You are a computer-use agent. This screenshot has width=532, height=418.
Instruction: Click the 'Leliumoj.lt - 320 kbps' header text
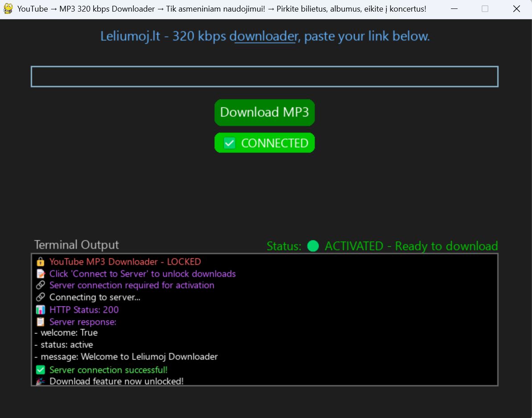[163, 36]
